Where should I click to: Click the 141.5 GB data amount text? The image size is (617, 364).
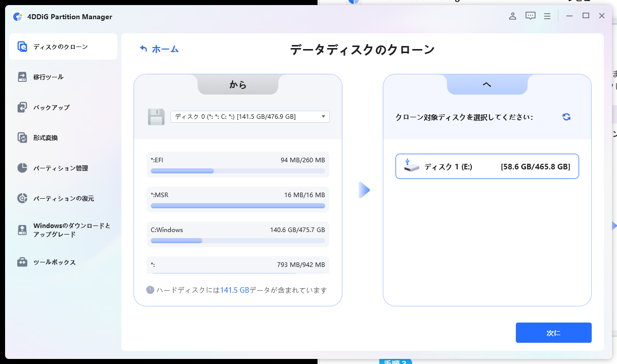coord(235,290)
